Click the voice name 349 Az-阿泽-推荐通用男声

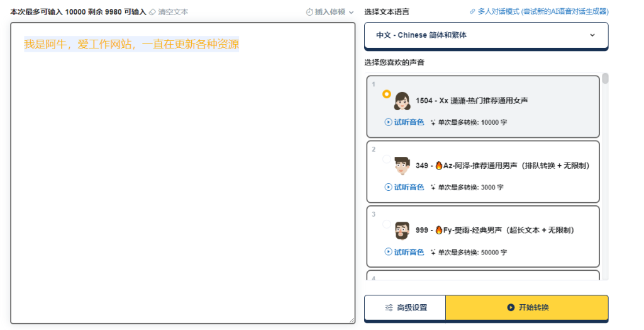tap(502, 166)
